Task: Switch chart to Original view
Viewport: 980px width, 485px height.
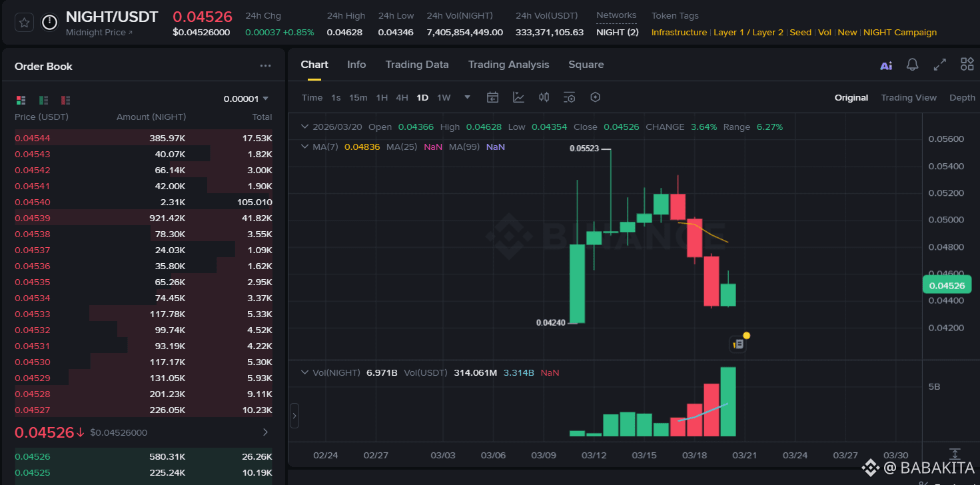Action: coord(851,97)
